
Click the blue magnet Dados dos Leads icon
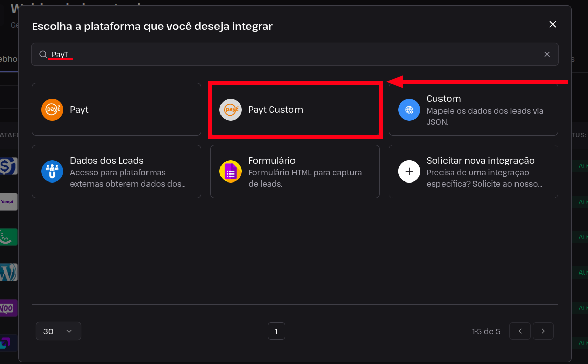(52, 171)
